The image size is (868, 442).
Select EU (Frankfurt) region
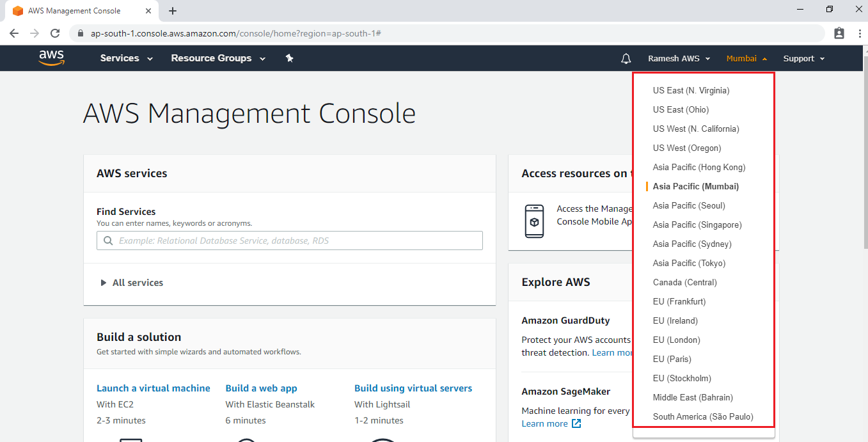[x=679, y=301]
